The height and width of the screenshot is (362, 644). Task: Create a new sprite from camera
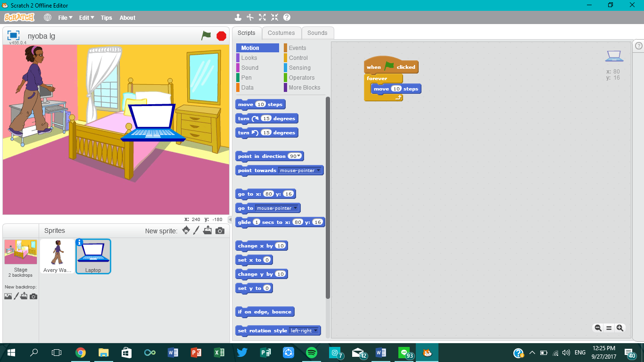218,230
